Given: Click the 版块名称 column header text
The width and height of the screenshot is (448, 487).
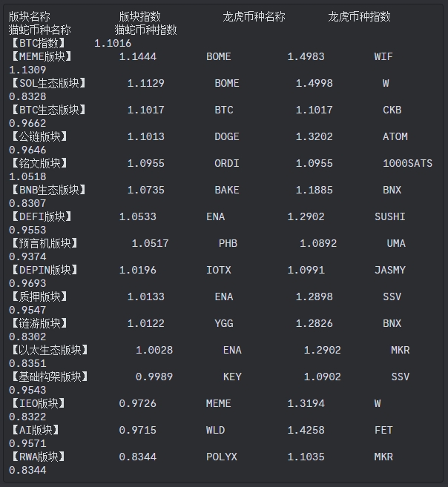Looking at the screenshot, I should click(x=30, y=16).
